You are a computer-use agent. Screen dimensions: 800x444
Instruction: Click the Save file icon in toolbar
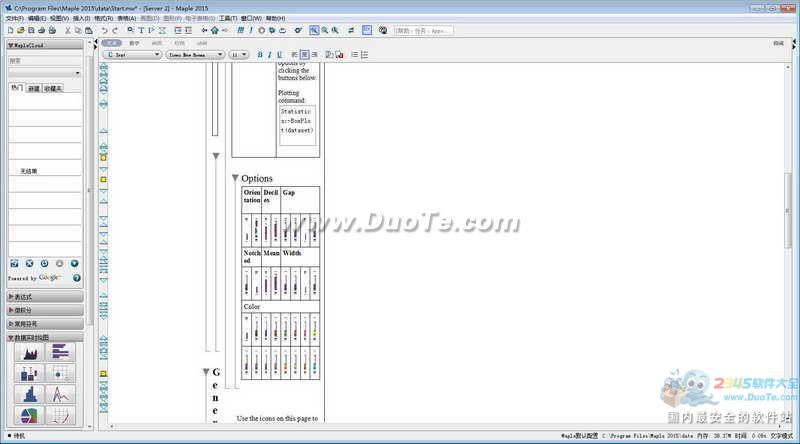[x=30, y=31]
